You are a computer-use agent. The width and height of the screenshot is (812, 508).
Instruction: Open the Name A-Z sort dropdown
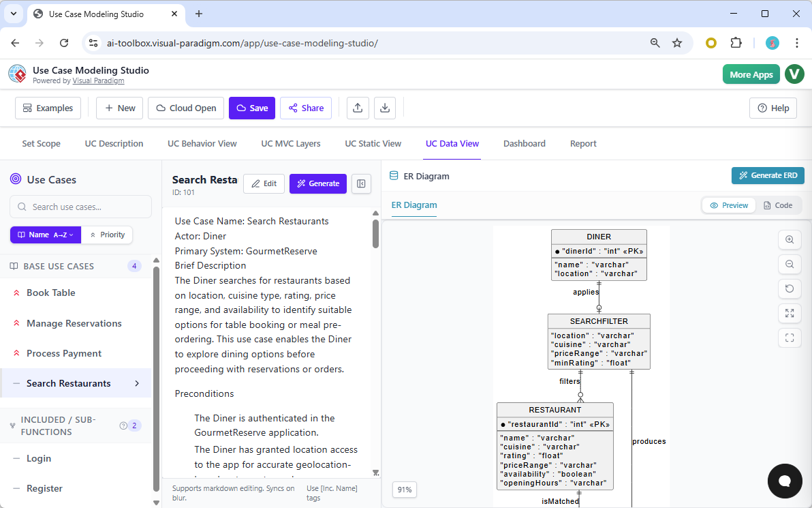click(45, 235)
